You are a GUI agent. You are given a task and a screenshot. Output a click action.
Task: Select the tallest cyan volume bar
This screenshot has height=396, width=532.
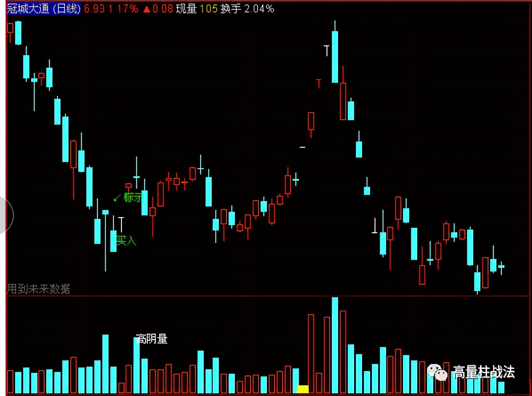[x=335, y=345]
